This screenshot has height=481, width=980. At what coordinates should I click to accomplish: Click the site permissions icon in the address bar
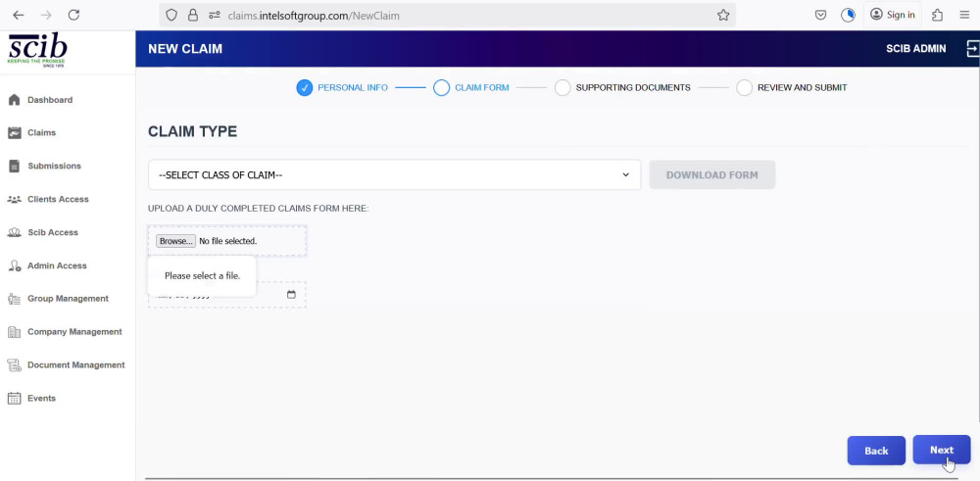[215, 15]
